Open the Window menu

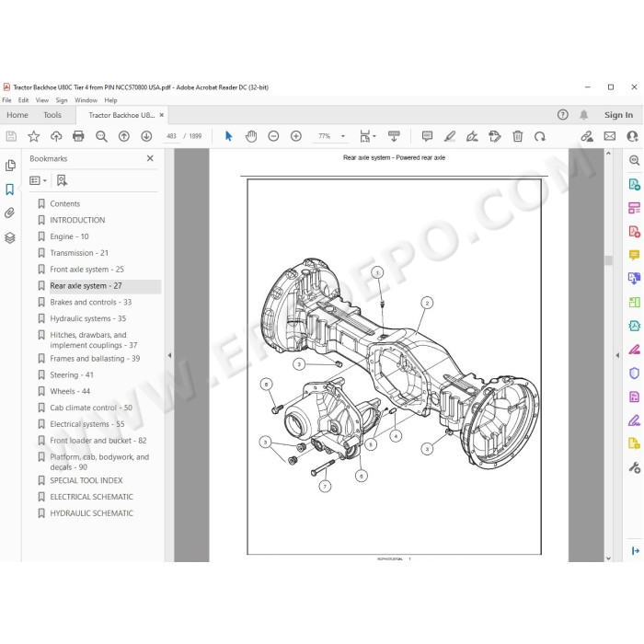[86, 100]
